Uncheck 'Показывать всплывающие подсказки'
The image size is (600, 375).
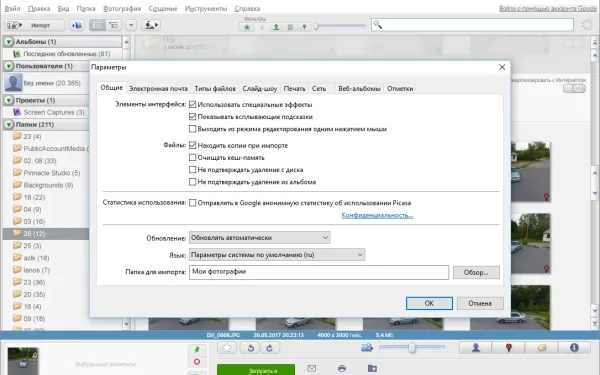[x=192, y=117]
